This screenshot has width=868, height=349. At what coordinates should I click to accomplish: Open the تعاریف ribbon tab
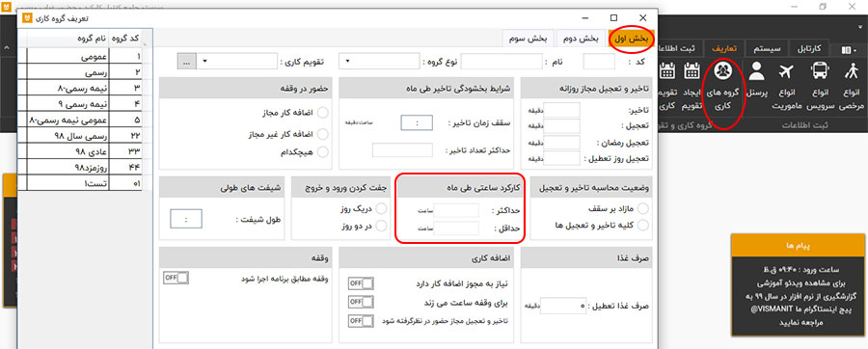click(x=724, y=49)
